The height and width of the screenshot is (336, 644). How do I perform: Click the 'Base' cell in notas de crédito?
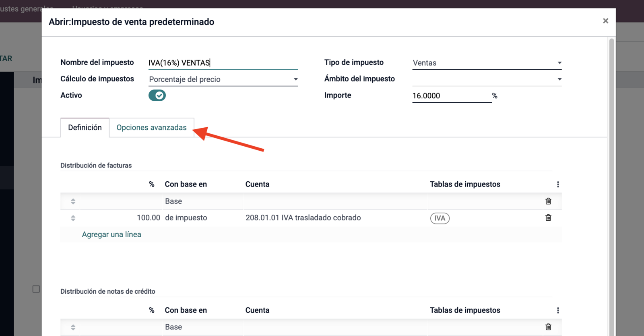[x=173, y=327]
